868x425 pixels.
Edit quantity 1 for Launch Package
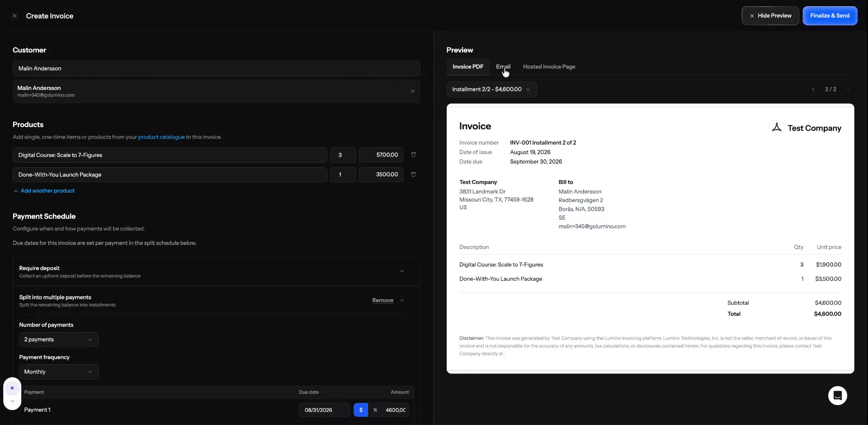click(x=343, y=175)
